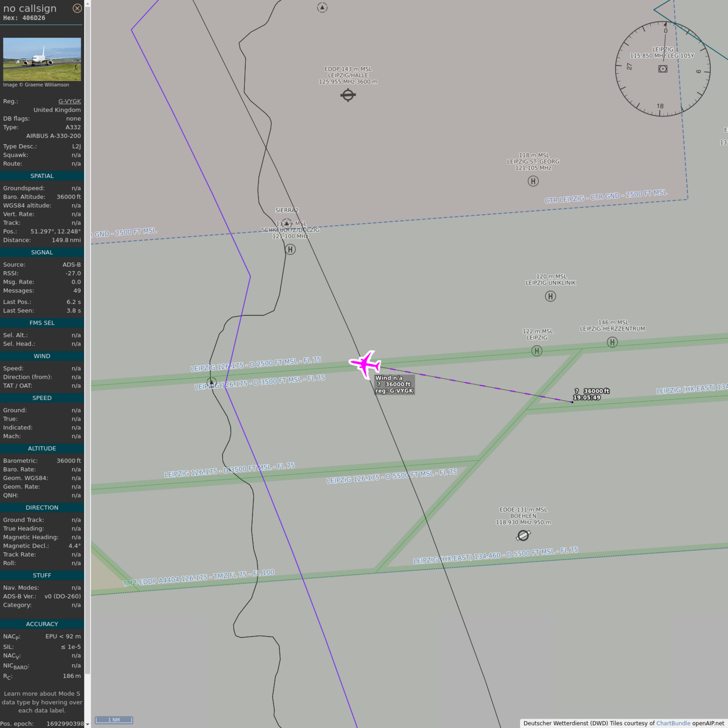Click the aircraft photo thumbnail
The image size is (728, 728).
point(42,59)
